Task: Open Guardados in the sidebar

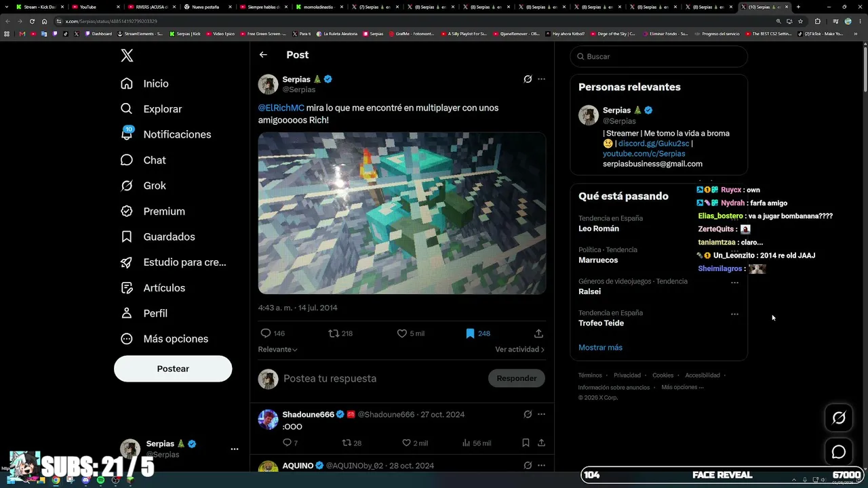Action: point(158,237)
